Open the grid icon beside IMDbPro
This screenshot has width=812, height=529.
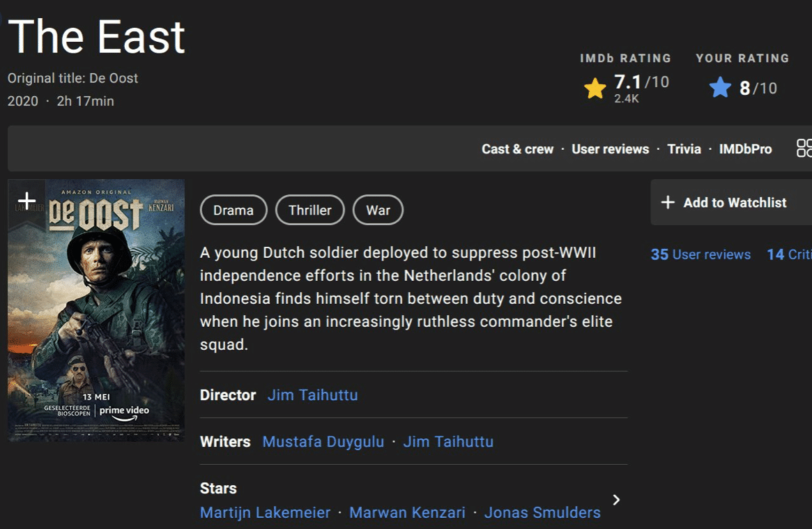click(804, 148)
